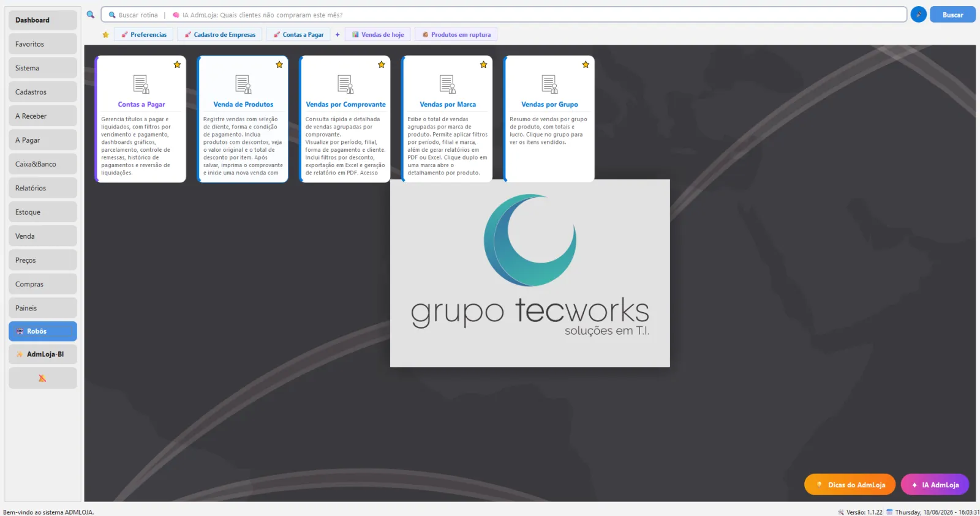
Task: Open the Compras sidebar menu
Action: 43,284
